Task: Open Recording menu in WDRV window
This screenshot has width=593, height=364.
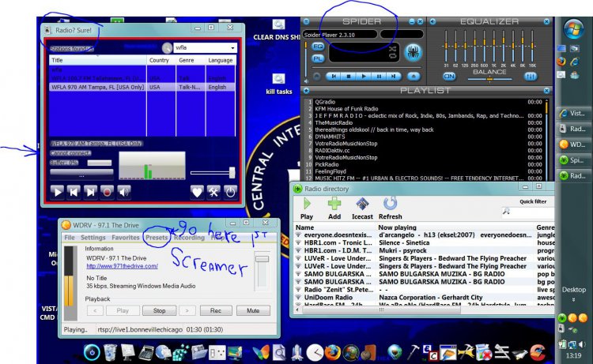Action: coord(189,238)
